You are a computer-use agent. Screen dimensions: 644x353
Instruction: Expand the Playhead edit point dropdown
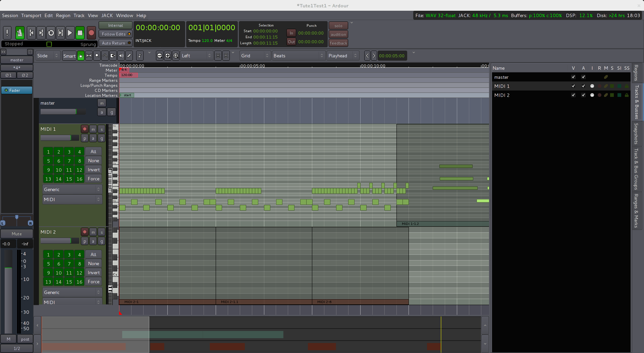tap(342, 56)
